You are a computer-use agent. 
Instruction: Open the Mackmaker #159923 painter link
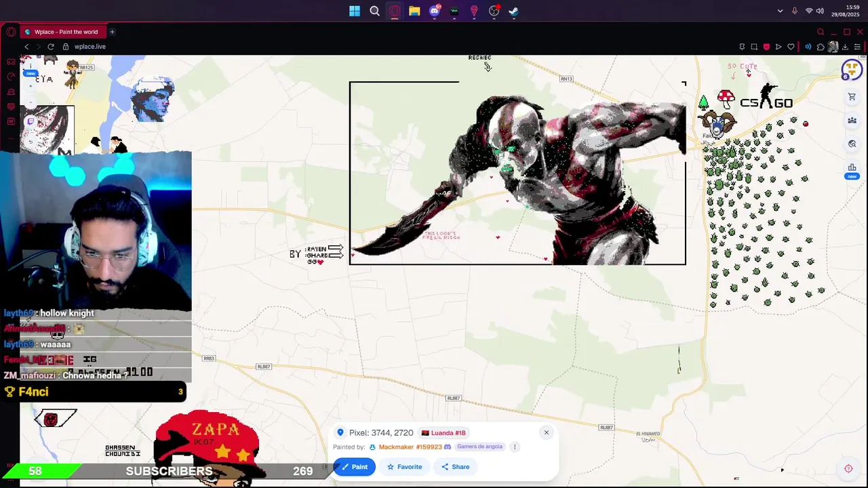[x=410, y=447]
